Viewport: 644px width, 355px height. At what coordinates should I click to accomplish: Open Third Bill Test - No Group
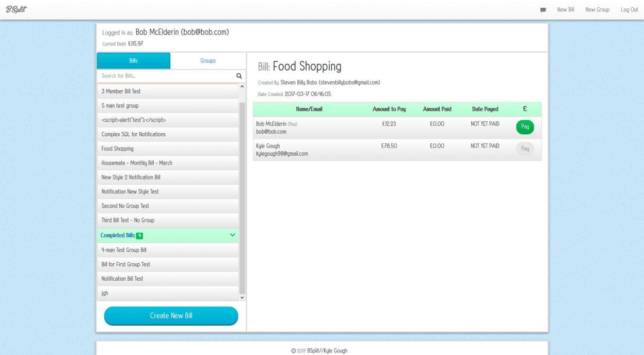tap(168, 220)
